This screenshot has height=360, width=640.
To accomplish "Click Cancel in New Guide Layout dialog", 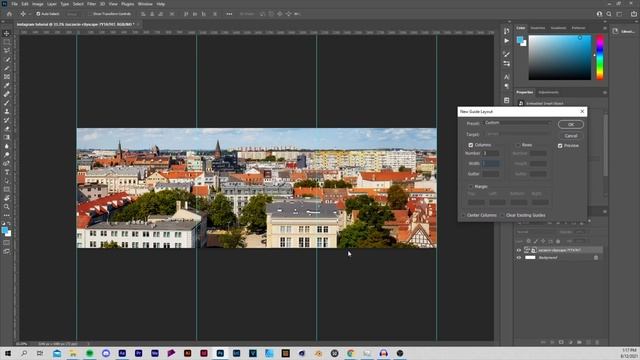I will (x=571, y=136).
